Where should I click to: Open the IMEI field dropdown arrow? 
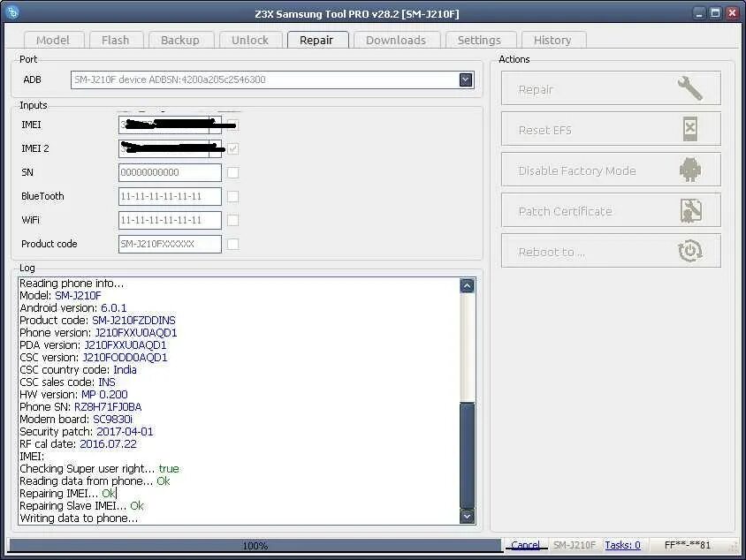pyautogui.click(x=215, y=125)
